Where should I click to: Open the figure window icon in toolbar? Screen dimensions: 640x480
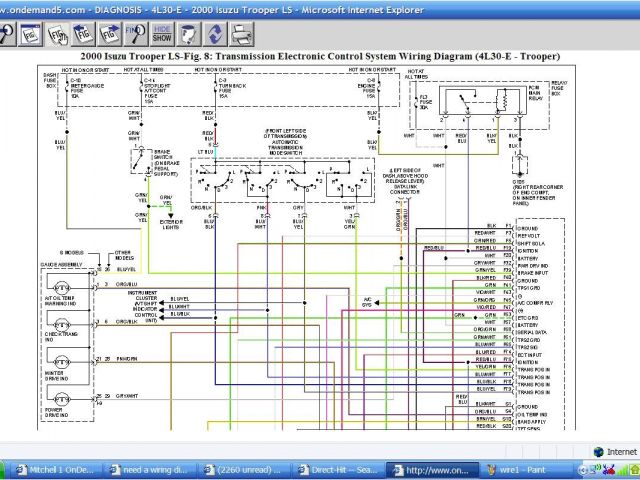[32, 33]
